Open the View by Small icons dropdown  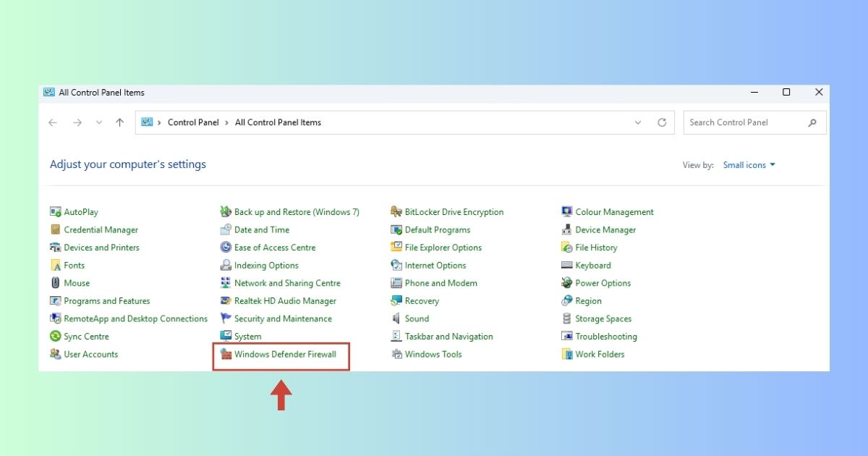pyautogui.click(x=749, y=165)
